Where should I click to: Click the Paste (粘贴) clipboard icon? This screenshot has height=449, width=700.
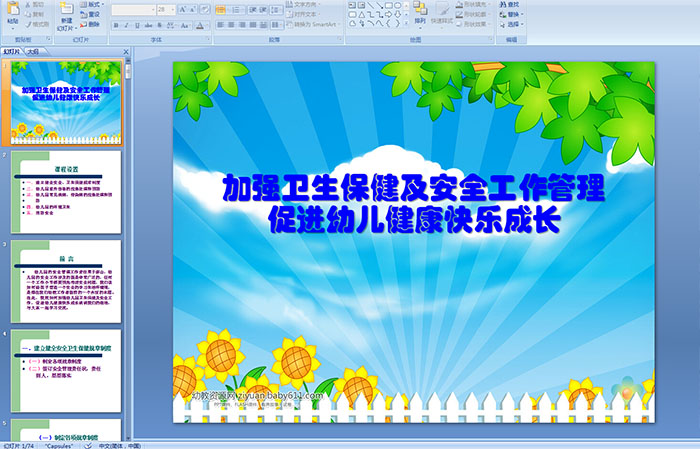(x=13, y=8)
